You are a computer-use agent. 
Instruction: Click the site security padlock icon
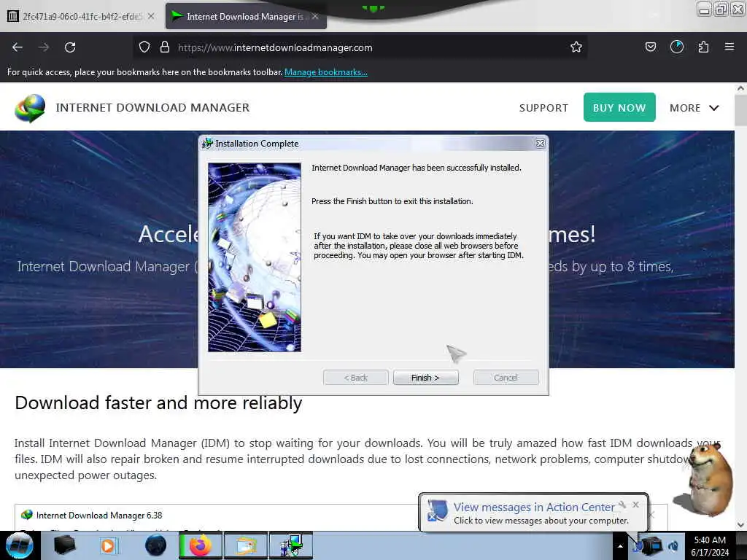tap(164, 47)
